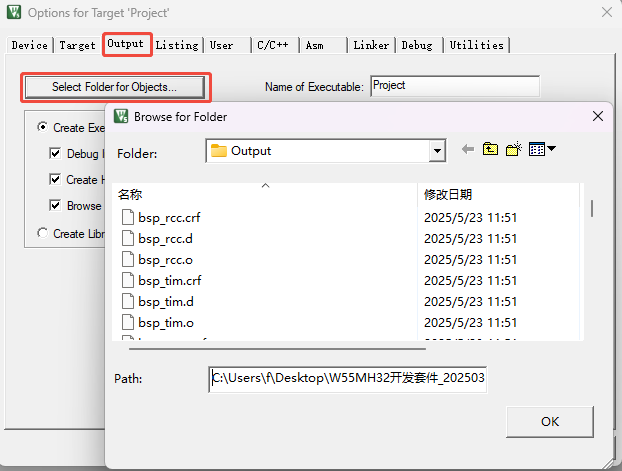622x471 pixels.
Task: Switch to the C/C++ tab
Action: coord(273,45)
